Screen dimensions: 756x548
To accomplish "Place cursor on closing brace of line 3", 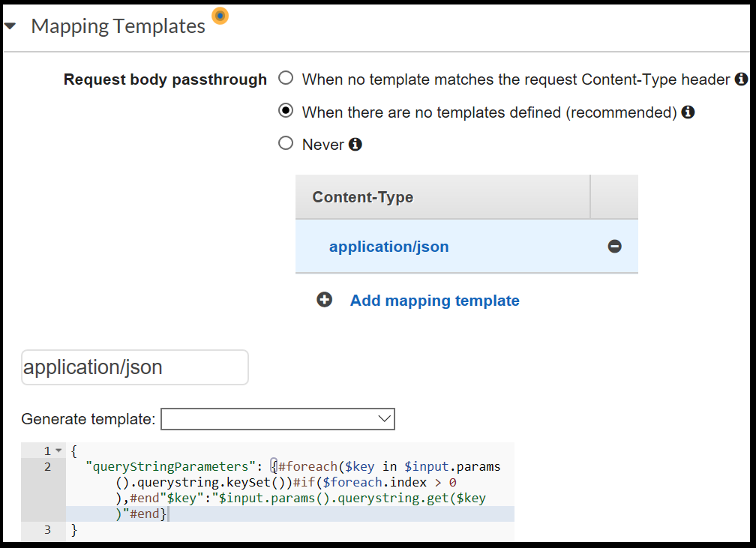I will tap(73, 530).
